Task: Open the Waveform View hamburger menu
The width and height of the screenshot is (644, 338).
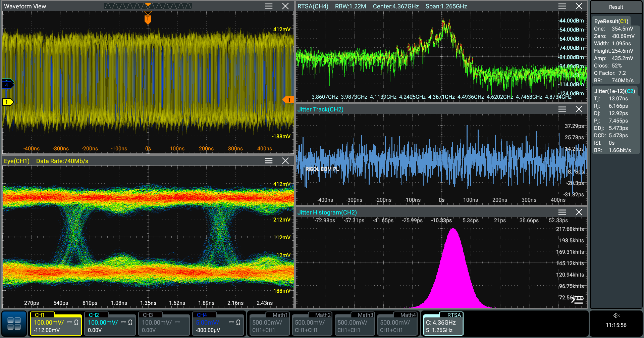Action: click(x=268, y=6)
